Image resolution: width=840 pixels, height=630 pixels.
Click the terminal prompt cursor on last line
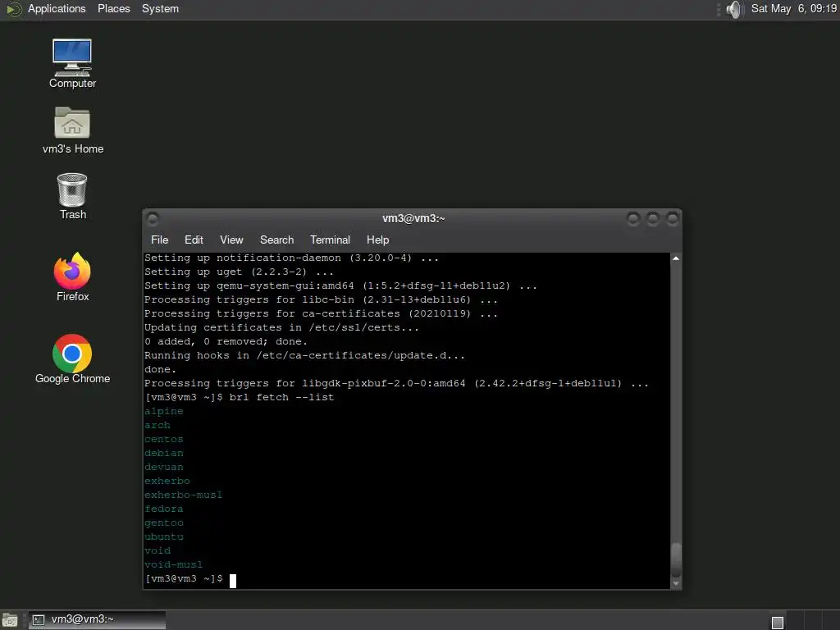[x=233, y=581]
